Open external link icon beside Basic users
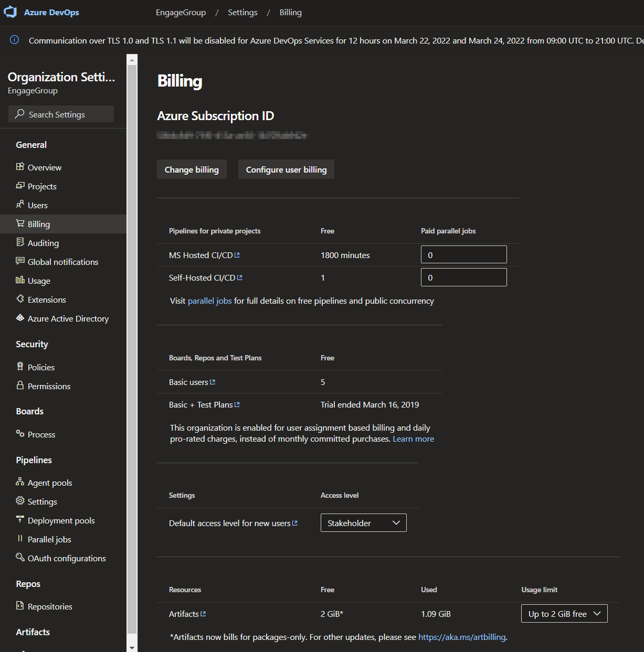Image resolution: width=644 pixels, height=652 pixels. coord(213,382)
